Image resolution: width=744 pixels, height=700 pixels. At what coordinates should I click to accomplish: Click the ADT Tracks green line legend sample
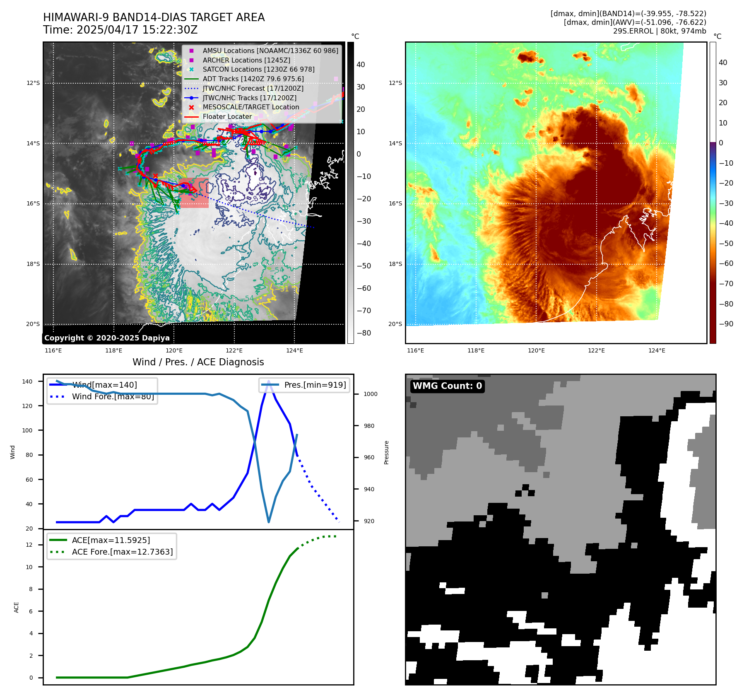[191, 79]
